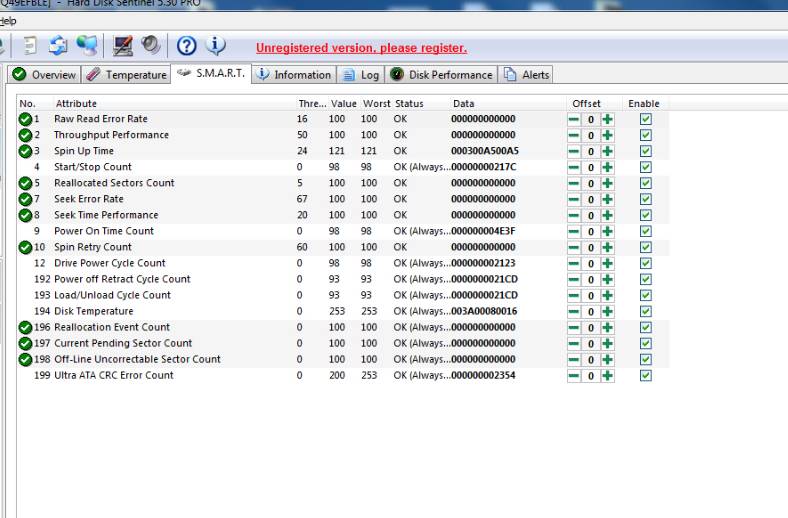Sort by the Thre... threshold column header
The height and width of the screenshot is (518, 788).
312,103
